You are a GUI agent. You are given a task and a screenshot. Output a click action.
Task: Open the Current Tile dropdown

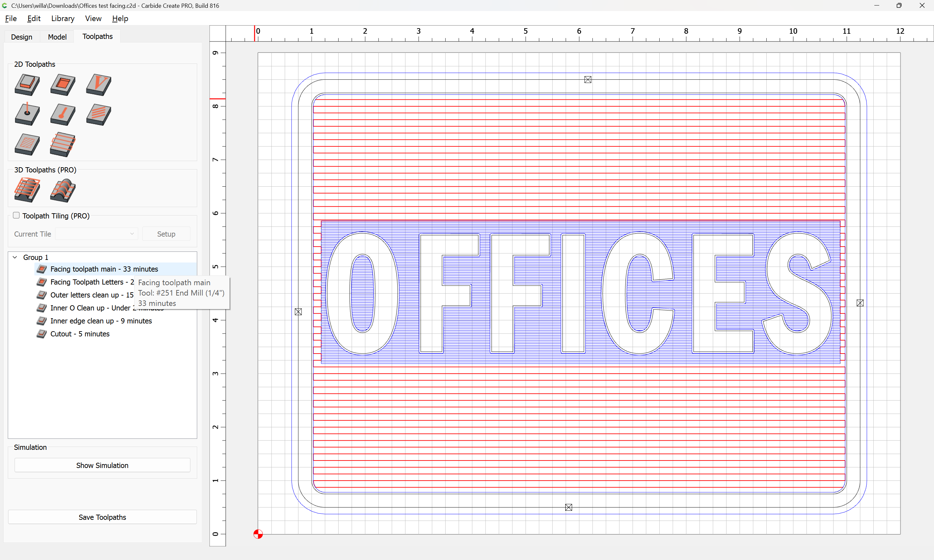[96, 234]
